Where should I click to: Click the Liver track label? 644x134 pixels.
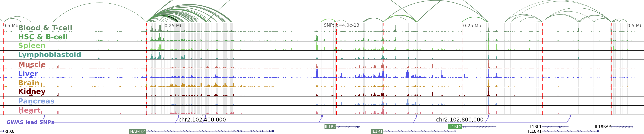point(28,73)
